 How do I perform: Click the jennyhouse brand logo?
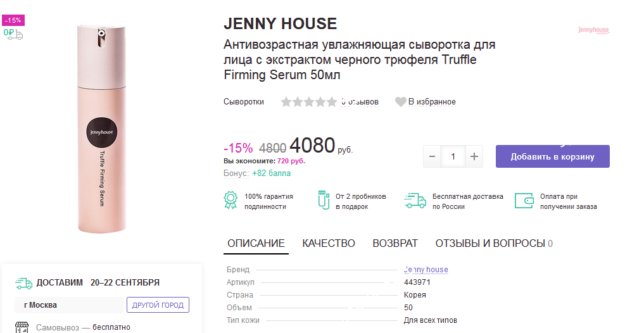[593, 30]
